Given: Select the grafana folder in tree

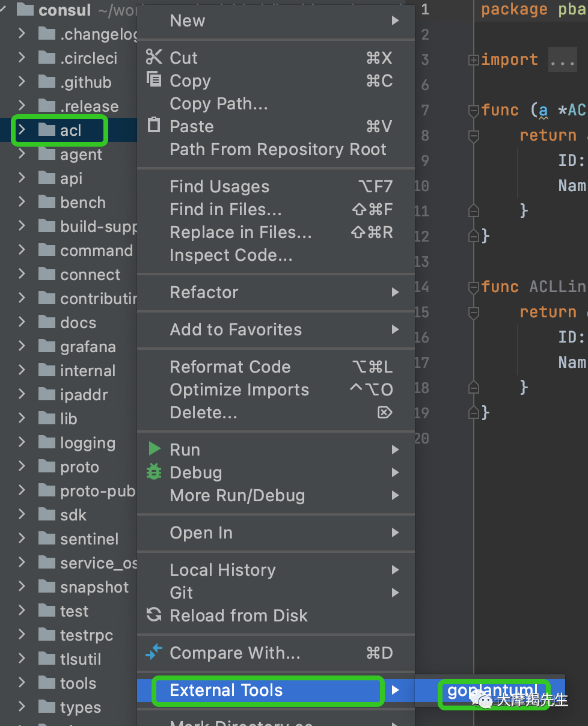Looking at the screenshot, I should (x=88, y=347).
